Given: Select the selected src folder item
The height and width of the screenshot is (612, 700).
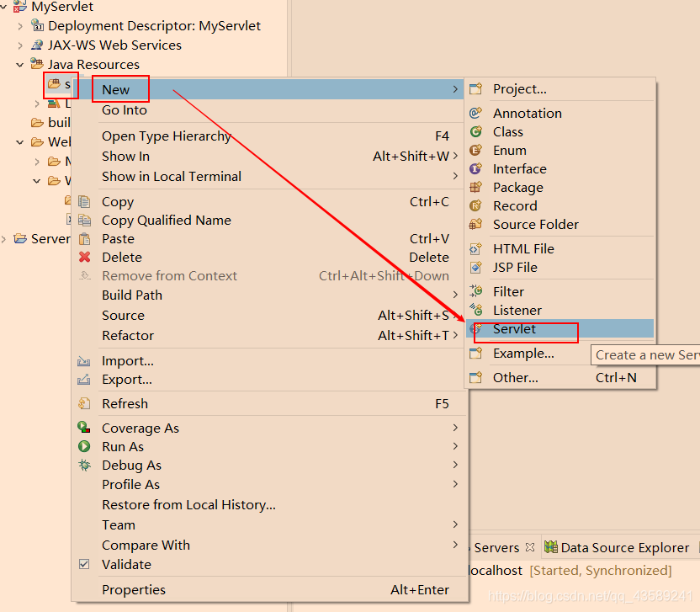Looking at the screenshot, I should tap(60, 84).
